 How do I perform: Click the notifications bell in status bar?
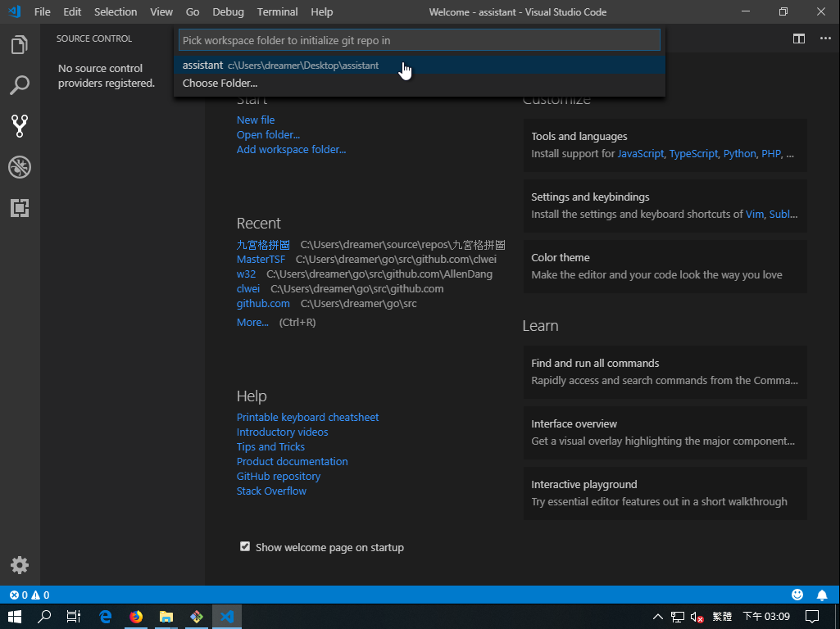coord(822,595)
